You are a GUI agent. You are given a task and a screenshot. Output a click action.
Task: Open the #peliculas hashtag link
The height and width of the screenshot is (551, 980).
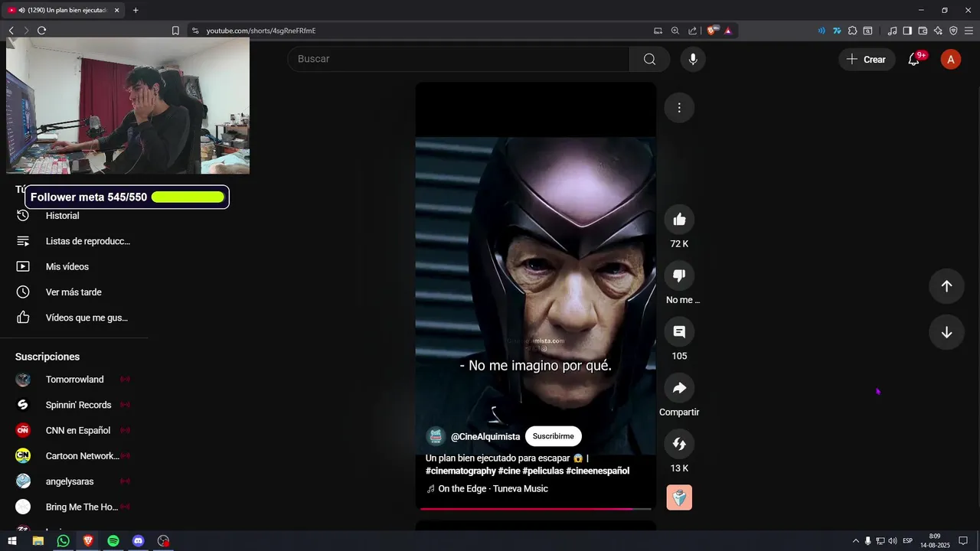coord(543,471)
